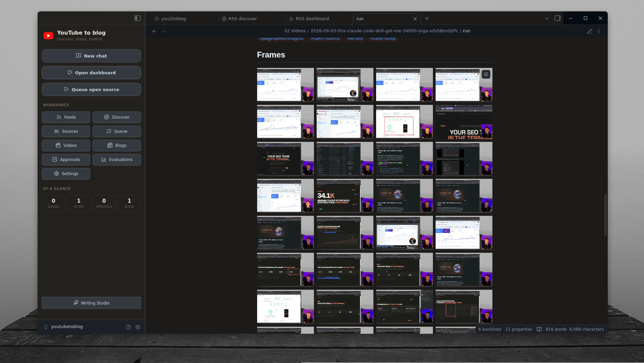Open vault settings gear icon
The width and height of the screenshot is (644, 363).
138,327
